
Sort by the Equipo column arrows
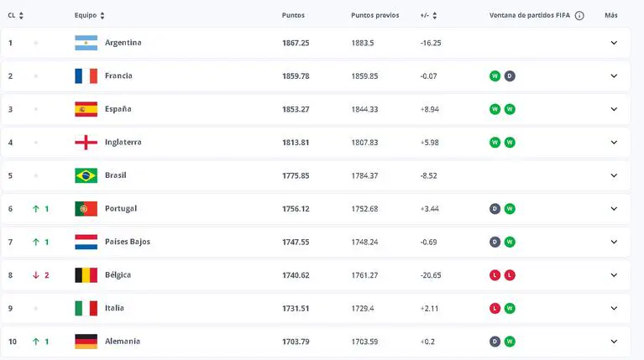(102, 16)
